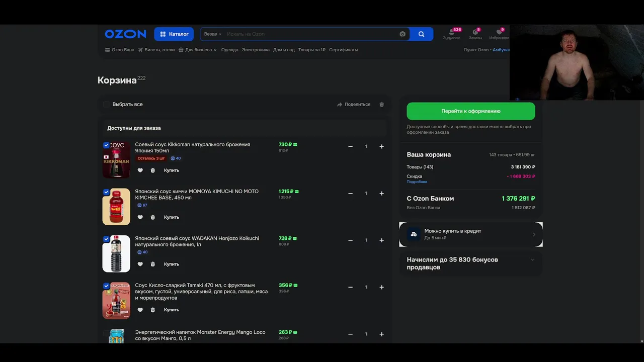Screen dimensions: 644x362
Task: Open the Tamaki sauce thumbnail
Action: point(116,301)
